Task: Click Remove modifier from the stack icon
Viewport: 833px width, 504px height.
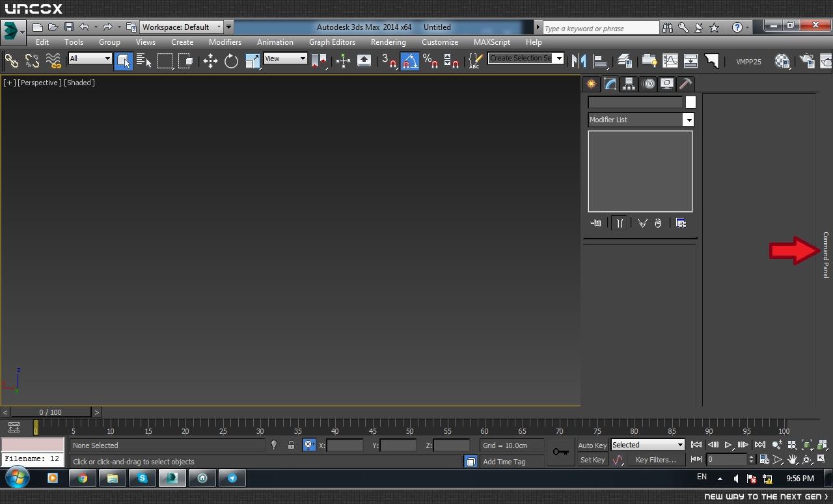Action: [658, 223]
